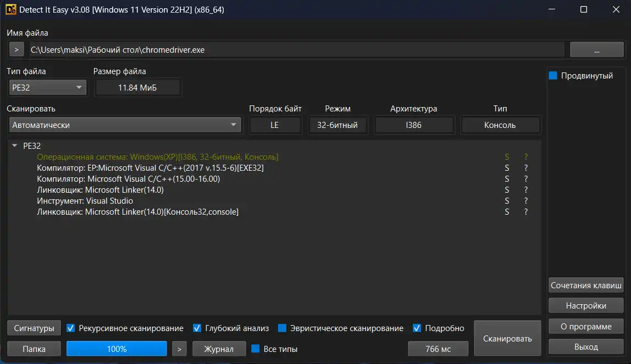Click the '11.84 МиБ' file size field
The image size is (631, 364).
137,88
